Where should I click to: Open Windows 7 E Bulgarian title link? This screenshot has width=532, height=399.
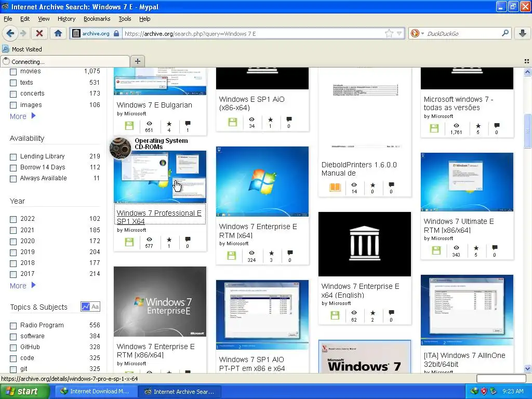pyautogui.click(x=154, y=105)
